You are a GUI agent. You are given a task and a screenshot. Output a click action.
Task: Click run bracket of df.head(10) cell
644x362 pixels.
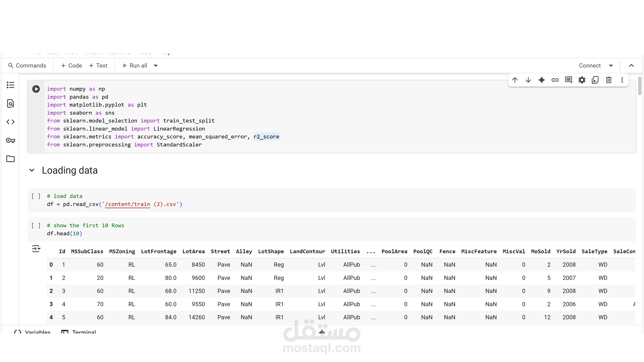tap(36, 225)
